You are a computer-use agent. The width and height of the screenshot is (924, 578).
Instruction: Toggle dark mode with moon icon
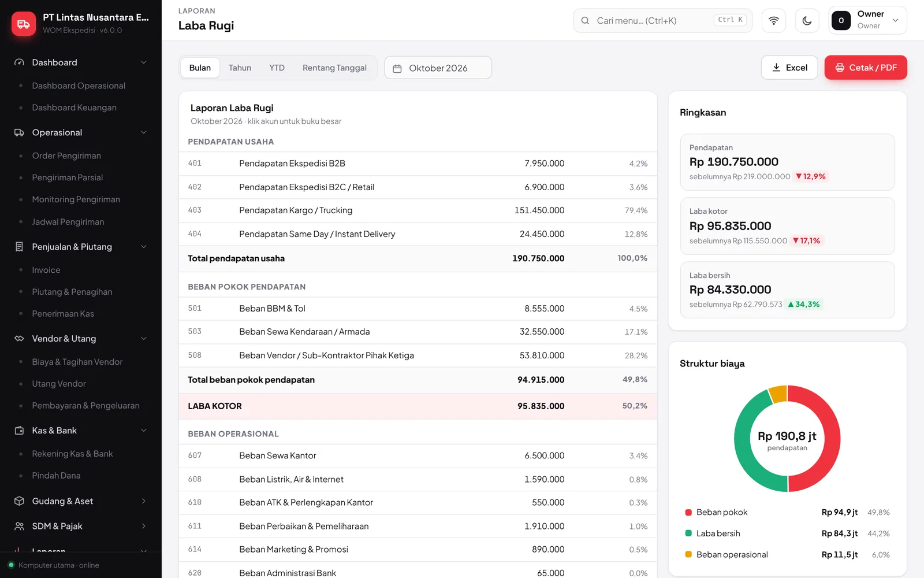[x=807, y=21]
